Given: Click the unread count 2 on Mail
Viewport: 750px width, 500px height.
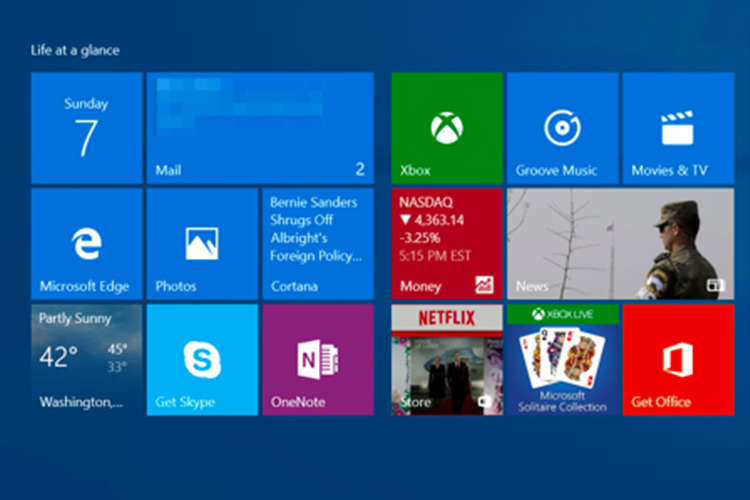Looking at the screenshot, I should point(360,169).
